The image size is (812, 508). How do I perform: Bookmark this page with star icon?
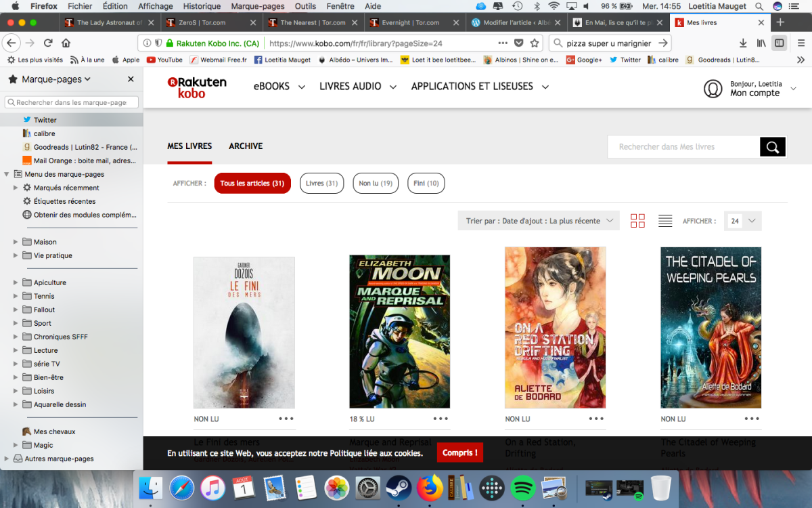(x=535, y=43)
